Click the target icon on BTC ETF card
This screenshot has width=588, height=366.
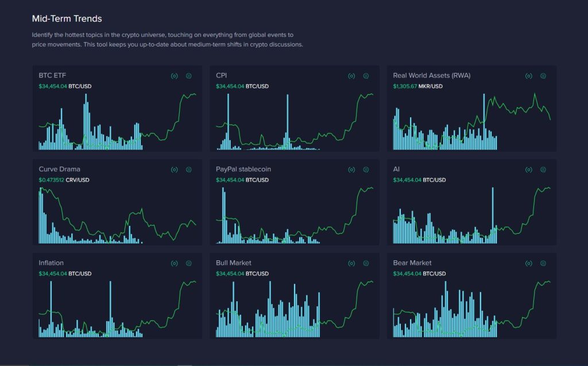(174, 75)
